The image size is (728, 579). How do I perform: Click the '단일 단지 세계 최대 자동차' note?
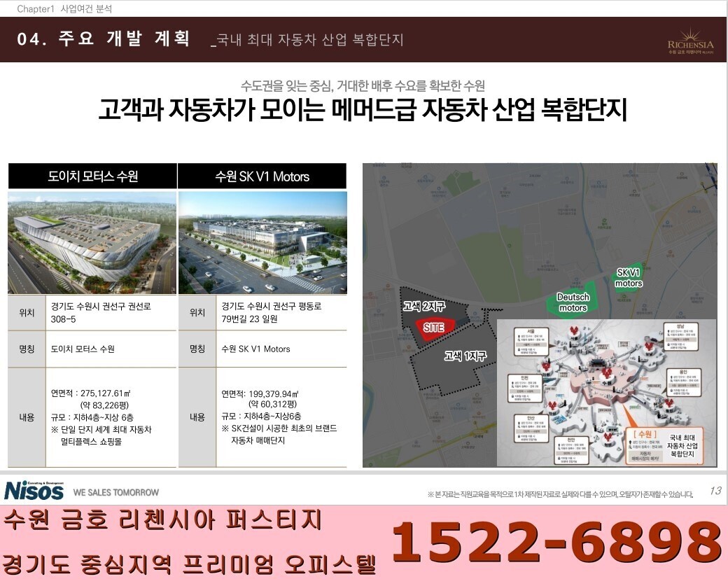(101, 429)
